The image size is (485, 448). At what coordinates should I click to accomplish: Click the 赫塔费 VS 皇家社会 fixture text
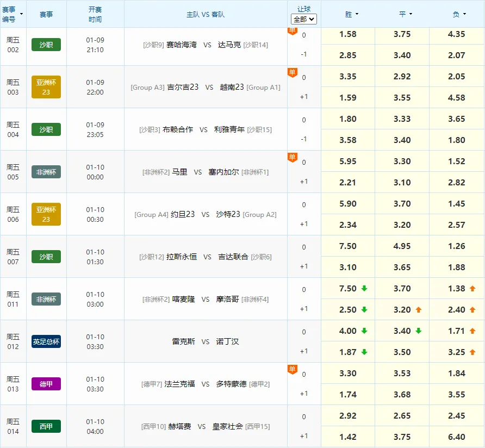coord(206,426)
